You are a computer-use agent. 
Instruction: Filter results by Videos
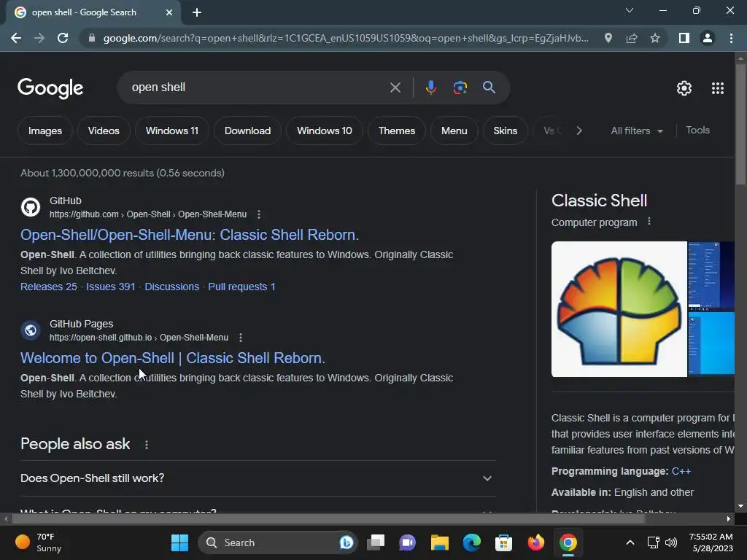pos(104,131)
